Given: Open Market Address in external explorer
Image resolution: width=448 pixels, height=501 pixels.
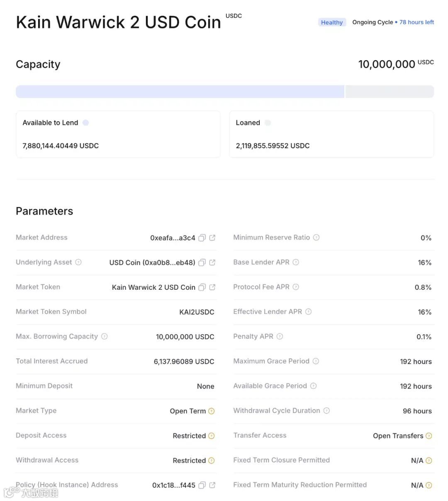Looking at the screenshot, I should tap(212, 238).
